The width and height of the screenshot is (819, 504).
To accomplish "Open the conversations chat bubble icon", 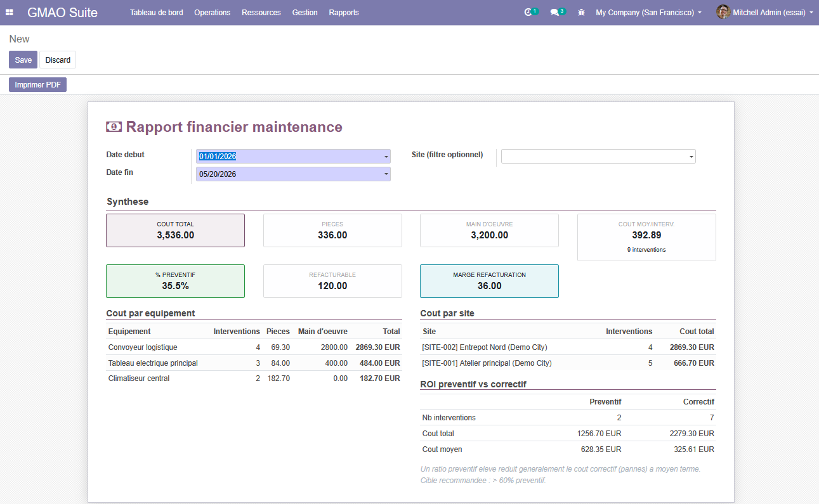I will pyautogui.click(x=554, y=12).
